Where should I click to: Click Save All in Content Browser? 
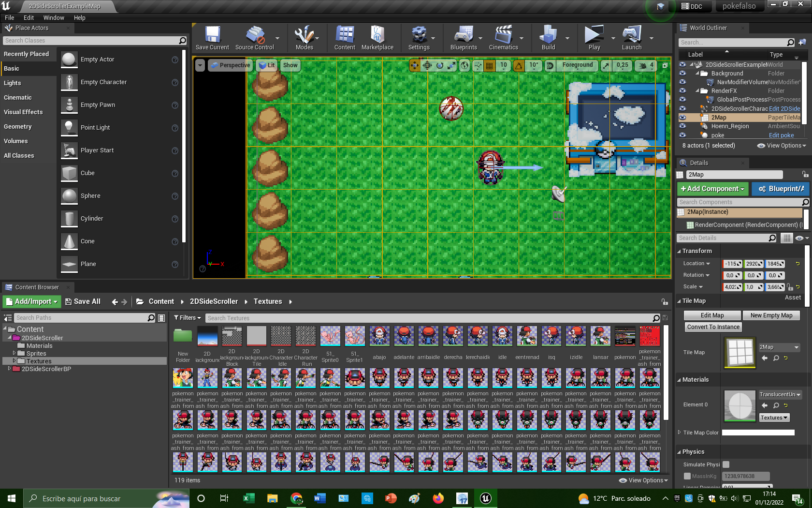click(83, 301)
